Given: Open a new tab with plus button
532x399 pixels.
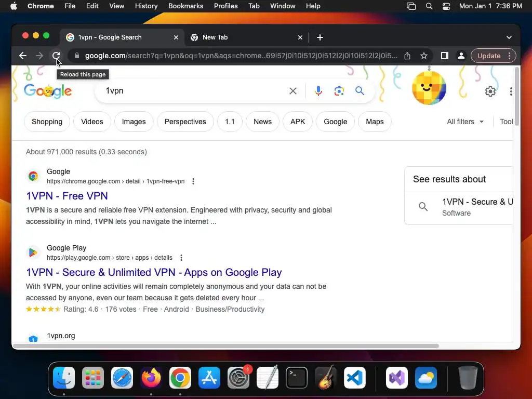Looking at the screenshot, I should [320, 37].
